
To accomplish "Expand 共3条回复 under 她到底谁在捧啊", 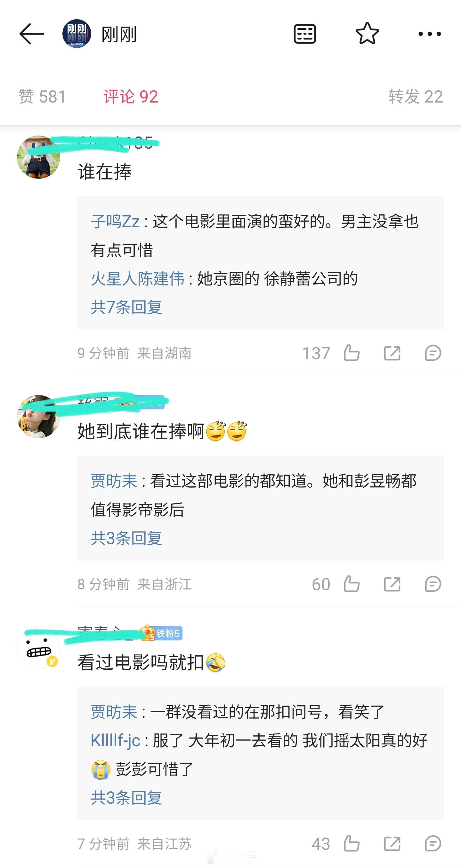I will coord(126,538).
